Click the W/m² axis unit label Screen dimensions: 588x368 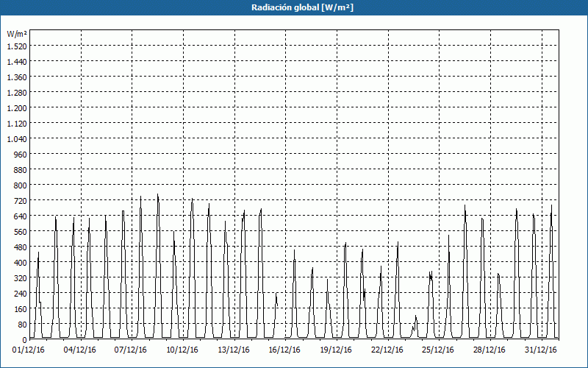[17, 34]
